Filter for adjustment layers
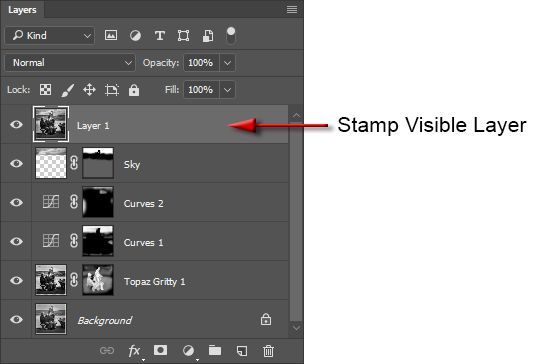This screenshot has width=540, height=364. (x=135, y=35)
